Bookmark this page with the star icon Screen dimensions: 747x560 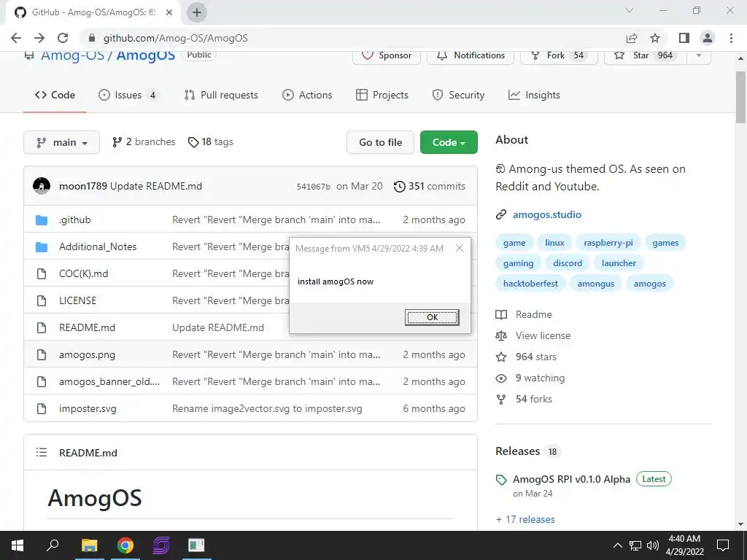(655, 38)
